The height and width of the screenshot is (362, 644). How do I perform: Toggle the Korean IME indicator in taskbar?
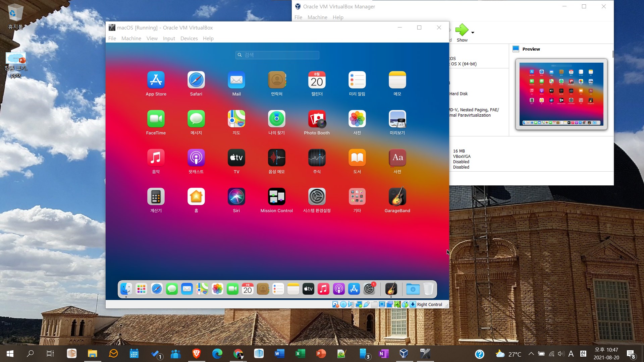coord(583,354)
